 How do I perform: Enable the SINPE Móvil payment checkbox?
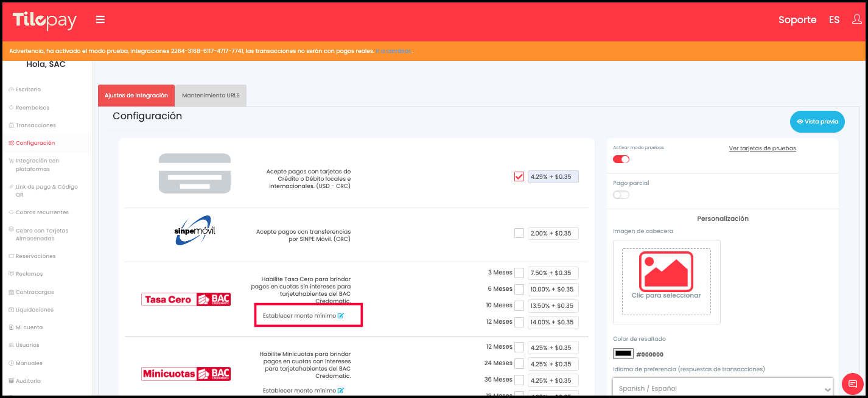(x=519, y=233)
